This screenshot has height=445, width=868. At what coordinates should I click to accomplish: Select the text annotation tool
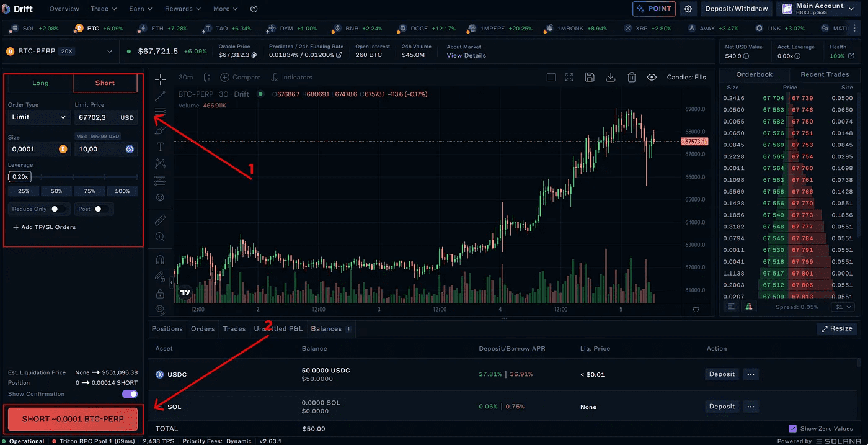pos(161,146)
